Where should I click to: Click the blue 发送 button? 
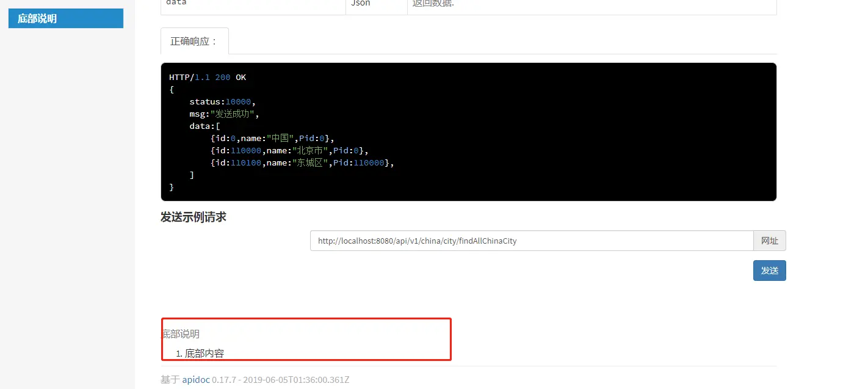pyautogui.click(x=770, y=271)
